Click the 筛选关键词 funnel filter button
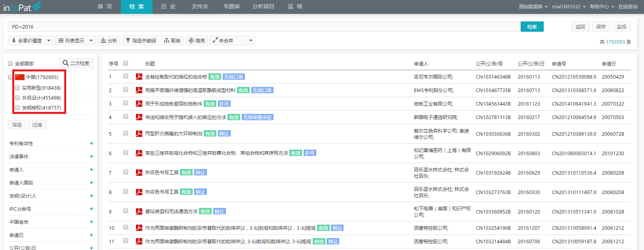644x250 pixels. pos(140,40)
